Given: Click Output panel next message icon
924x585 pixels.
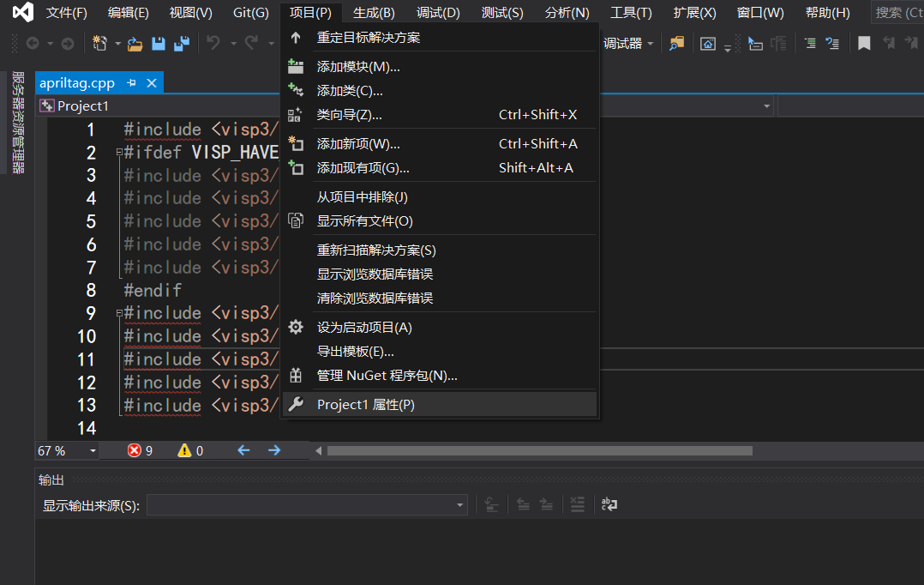Looking at the screenshot, I should pos(546,504).
